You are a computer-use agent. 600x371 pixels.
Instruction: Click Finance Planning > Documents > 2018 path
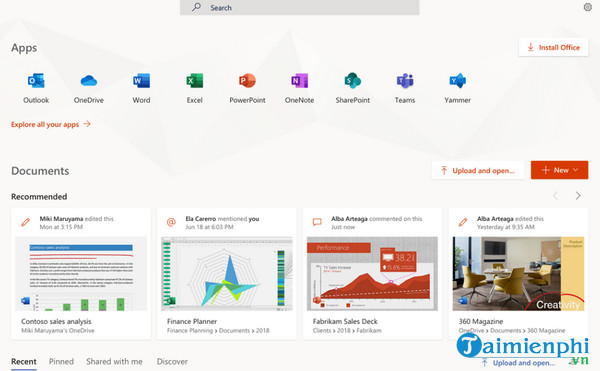pyautogui.click(x=218, y=330)
